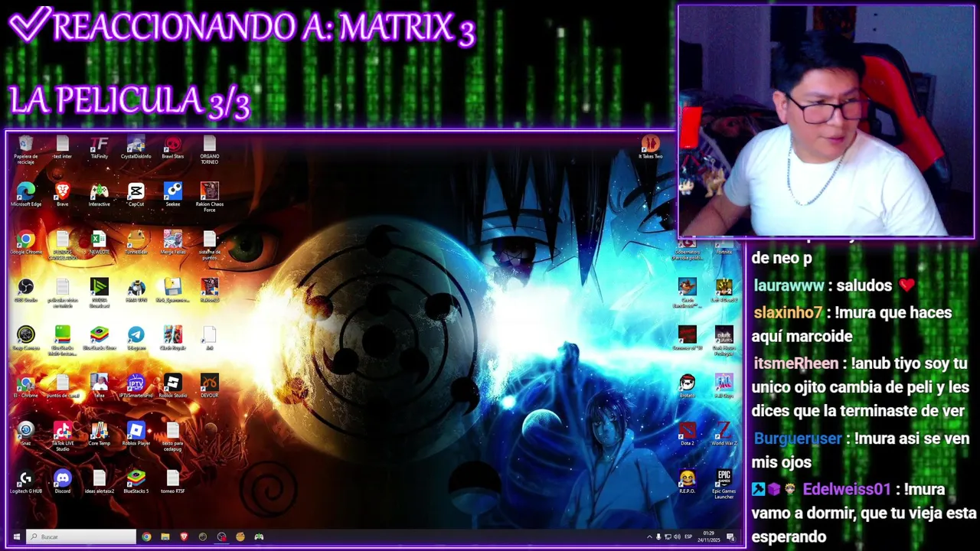Open Logitech G HUB desktop shortcut
Screen dimensions: 980x551
[25, 482]
